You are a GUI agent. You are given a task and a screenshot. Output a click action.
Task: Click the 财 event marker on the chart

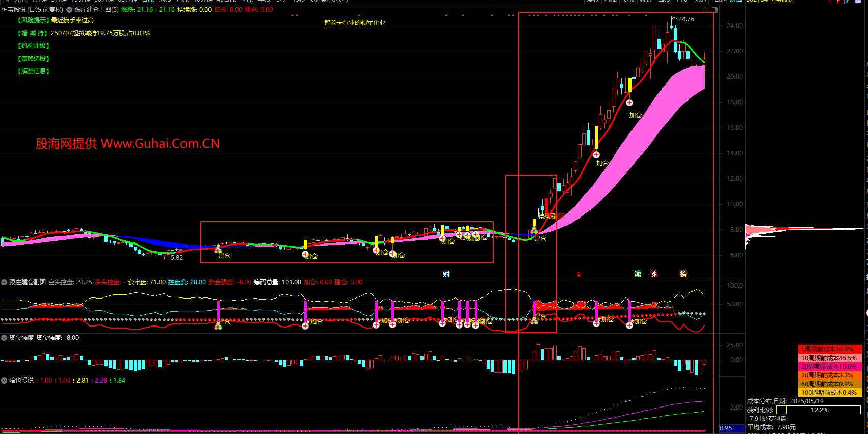[446, 274]
